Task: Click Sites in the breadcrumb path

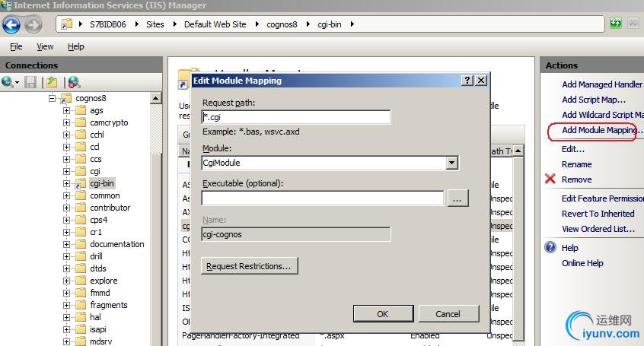Action: (155, 24)
